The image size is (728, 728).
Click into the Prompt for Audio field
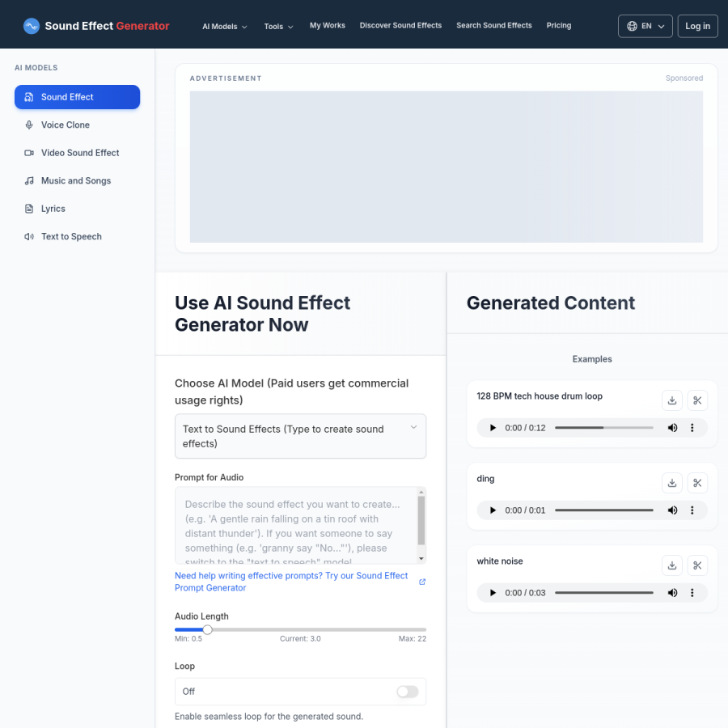(x=296, y=525)
